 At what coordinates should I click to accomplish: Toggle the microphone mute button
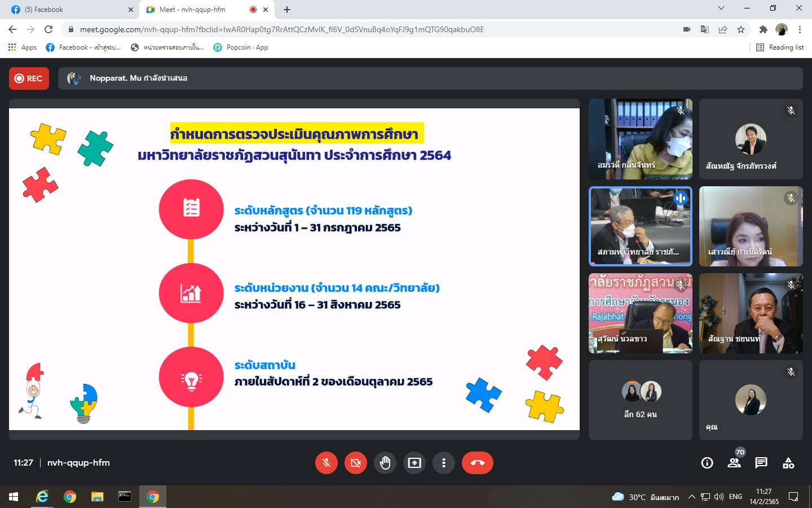[x=326, y=463]
